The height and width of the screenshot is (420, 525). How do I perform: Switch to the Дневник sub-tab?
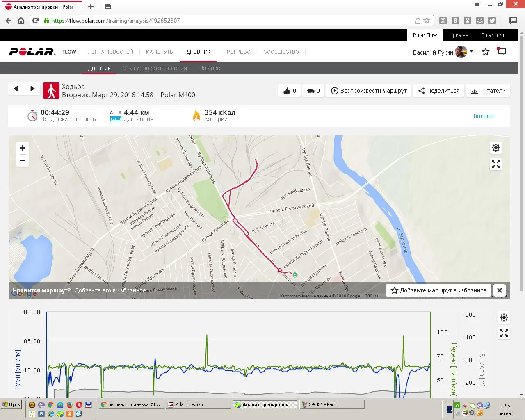99,68
